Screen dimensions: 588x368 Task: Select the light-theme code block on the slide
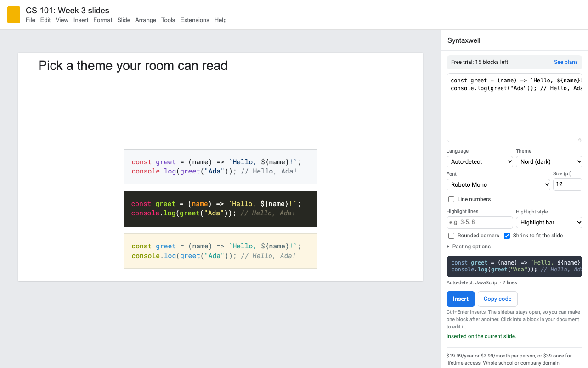(220, 167)
